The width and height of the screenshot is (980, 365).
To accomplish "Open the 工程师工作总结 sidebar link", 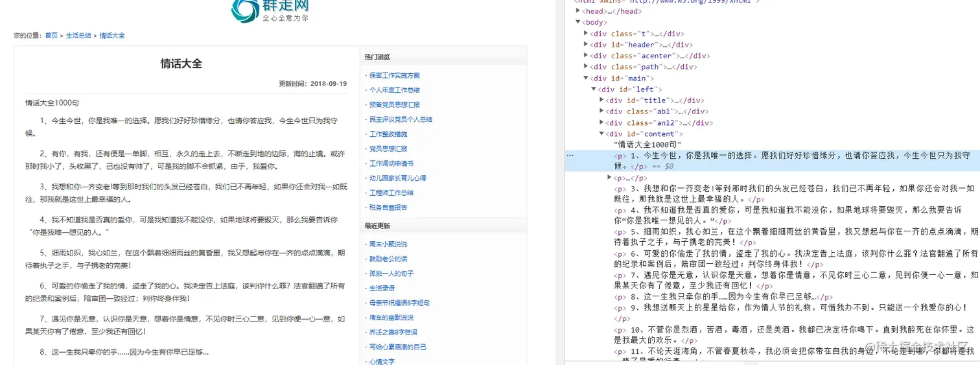I will [x=391, y=193].
